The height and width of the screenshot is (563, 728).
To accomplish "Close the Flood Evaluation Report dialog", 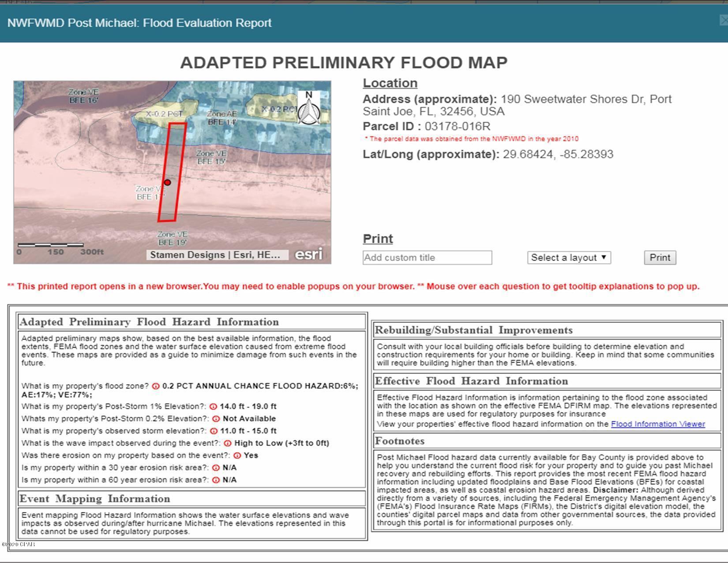I will coord(724,20).
